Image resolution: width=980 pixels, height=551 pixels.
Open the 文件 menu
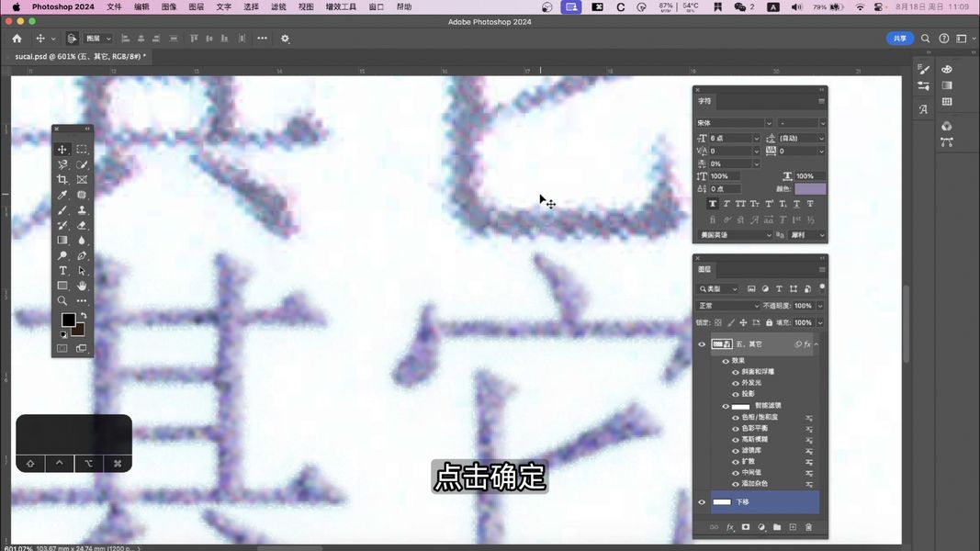(115, 6)
